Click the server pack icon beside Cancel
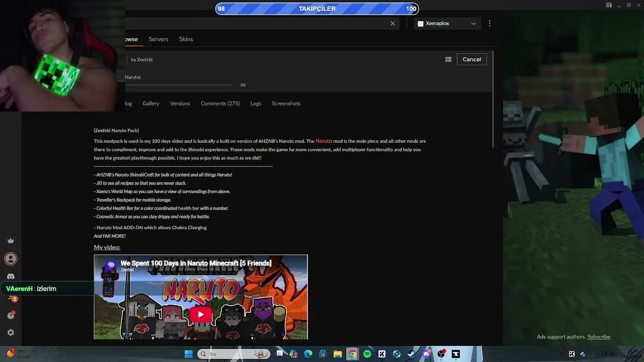The image size is (644, 362). pyautogui.click(x=448, y=59)
